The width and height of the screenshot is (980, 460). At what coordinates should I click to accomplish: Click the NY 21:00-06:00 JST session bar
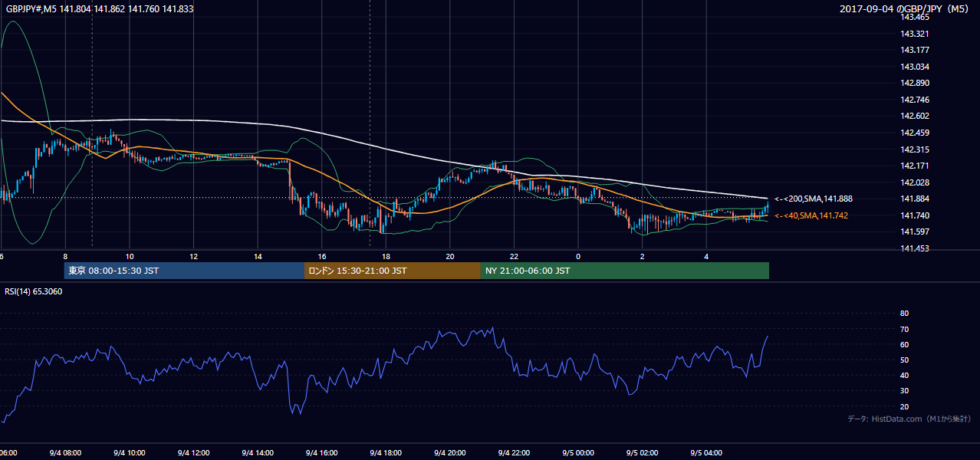[x=625, y=271]
